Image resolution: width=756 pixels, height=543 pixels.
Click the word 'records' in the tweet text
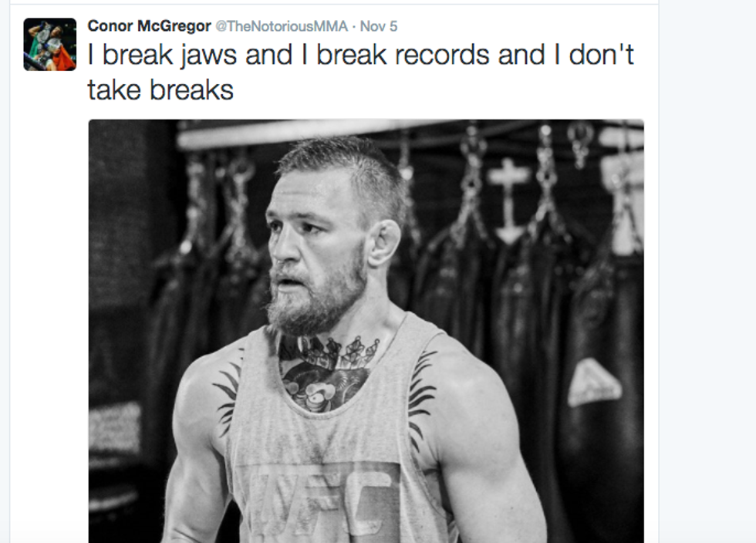click(442, 55)
